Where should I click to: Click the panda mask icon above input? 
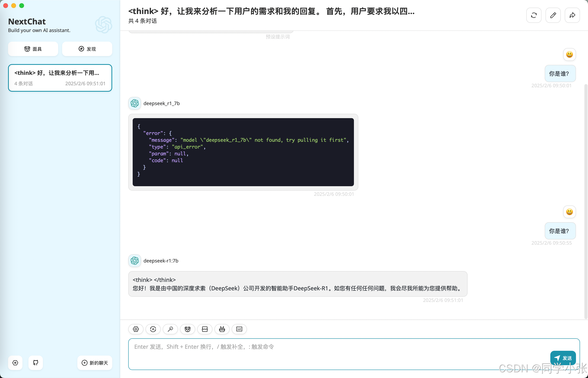click(187, 329)
